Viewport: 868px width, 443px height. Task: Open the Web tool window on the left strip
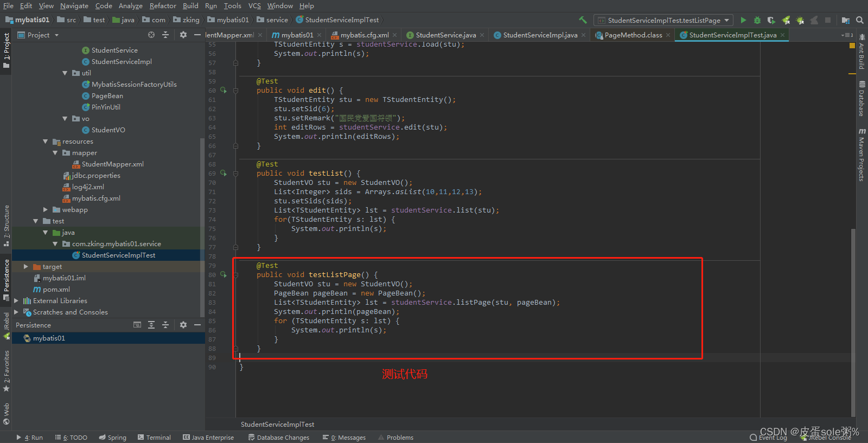click(6, 414)
